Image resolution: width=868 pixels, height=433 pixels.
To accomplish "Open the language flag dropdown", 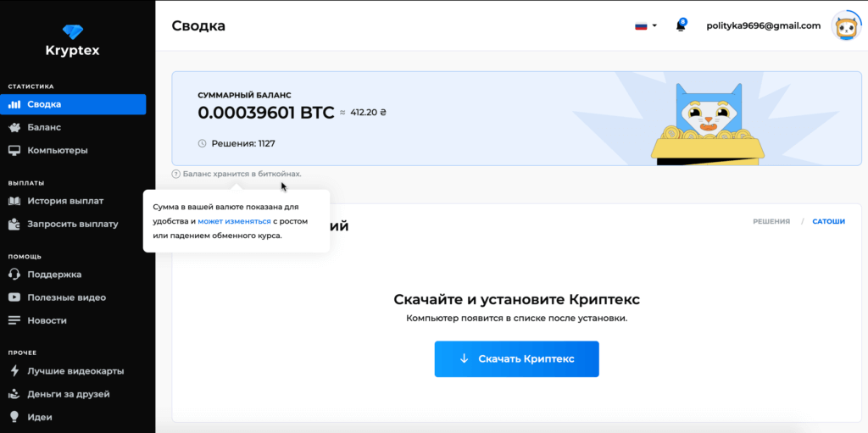I will click(x=646, y=26).
